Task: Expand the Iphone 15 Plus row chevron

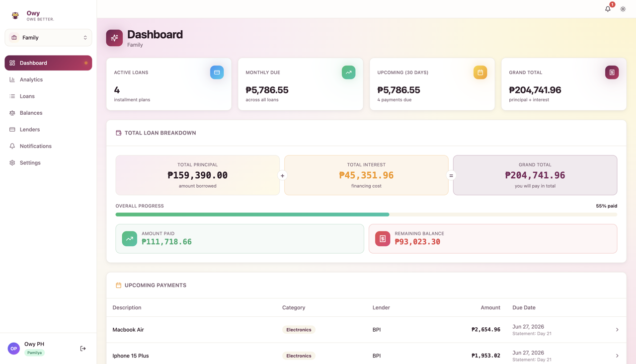Action: coord(617,356)
